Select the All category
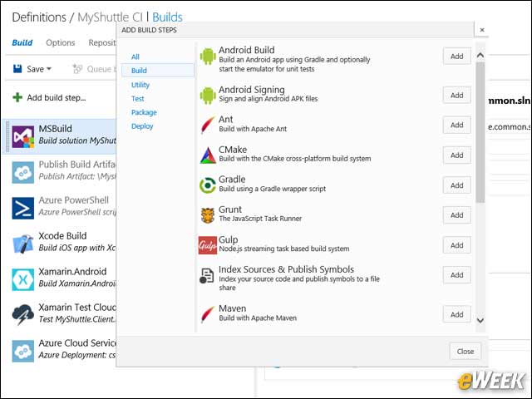This screenshot has width=532, height=399. tap(135, 57)
